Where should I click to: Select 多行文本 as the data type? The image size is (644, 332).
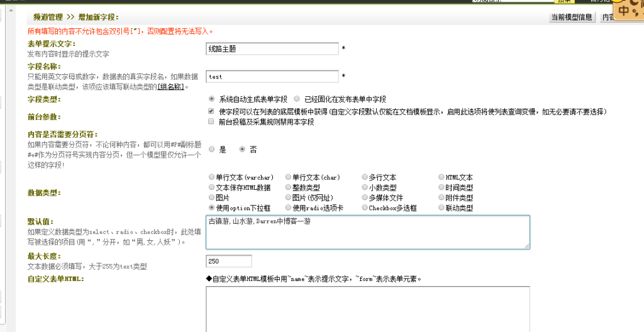click(365, 177)
